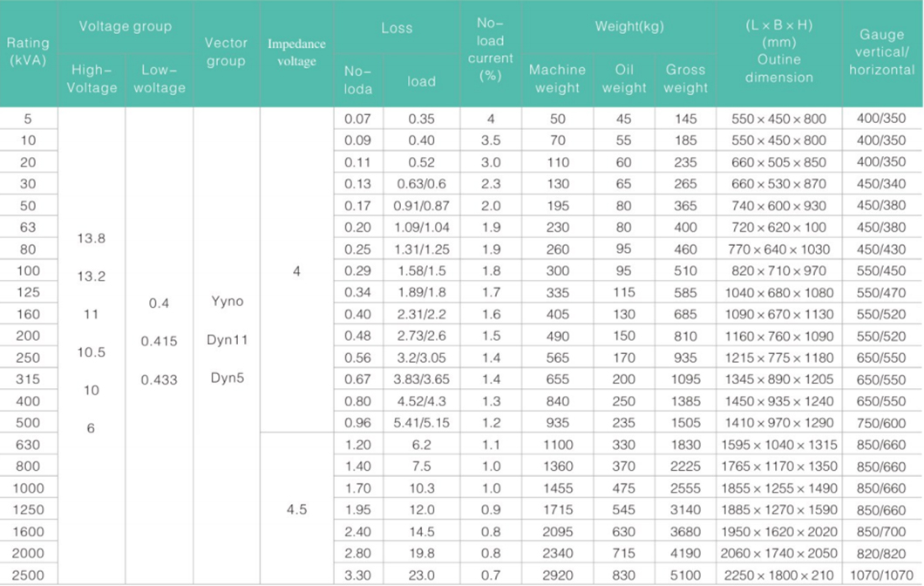Click the gauge value "820/820"
924x586 pixels.
(881, 553)
